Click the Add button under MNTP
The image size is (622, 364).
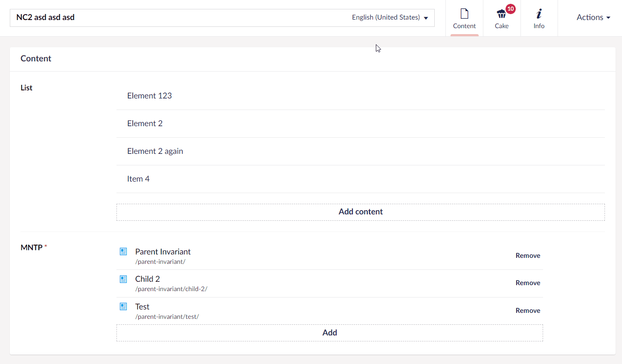tap(329, 332)
